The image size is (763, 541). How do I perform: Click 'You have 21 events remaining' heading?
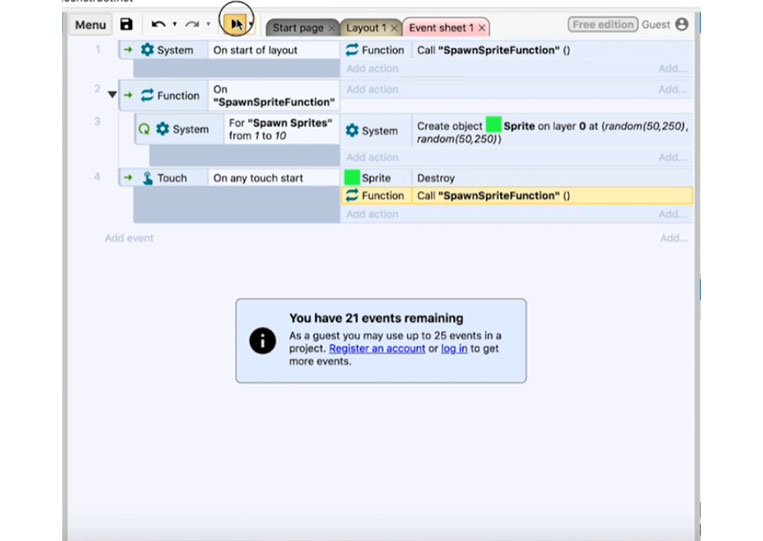[x=376, y=318]
